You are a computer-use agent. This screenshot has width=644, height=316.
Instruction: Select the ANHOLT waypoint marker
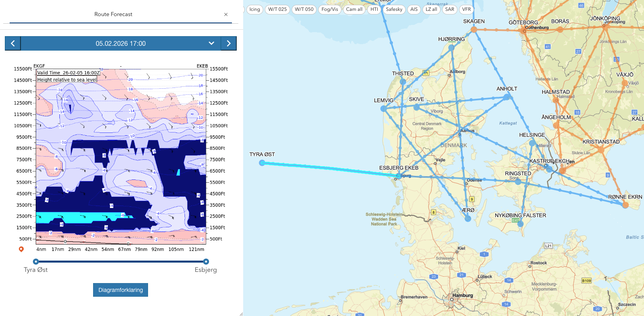point(507,97)
